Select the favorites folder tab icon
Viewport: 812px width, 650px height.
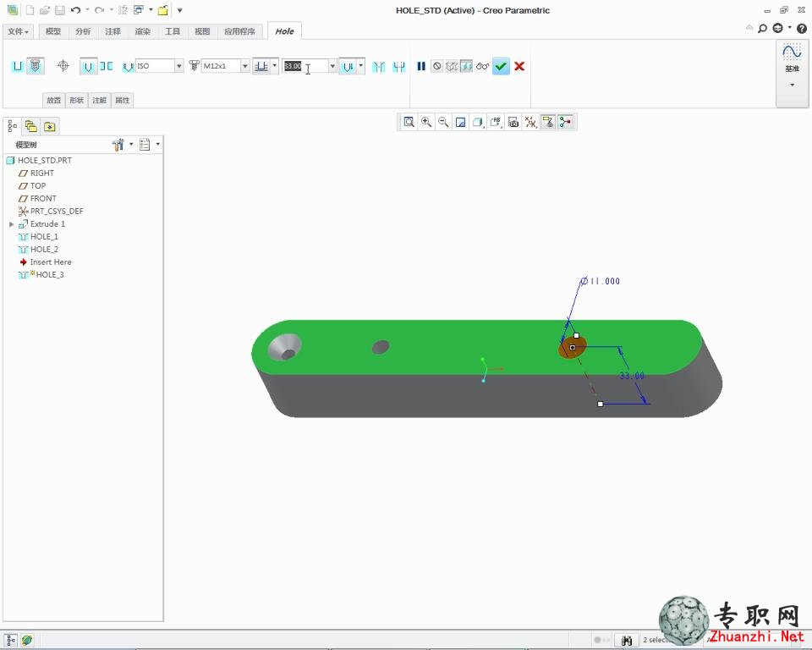click(x=50, y=126)
